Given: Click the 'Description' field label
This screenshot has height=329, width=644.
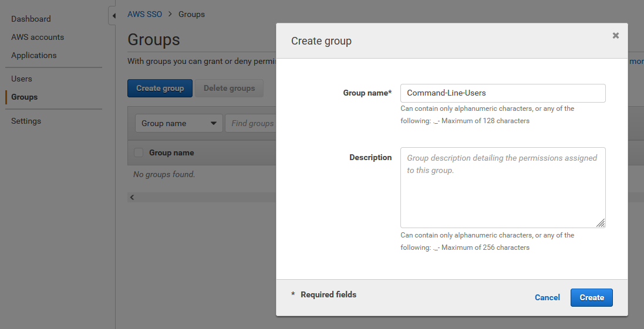Looking at the screenshot, I should [370, 158].
